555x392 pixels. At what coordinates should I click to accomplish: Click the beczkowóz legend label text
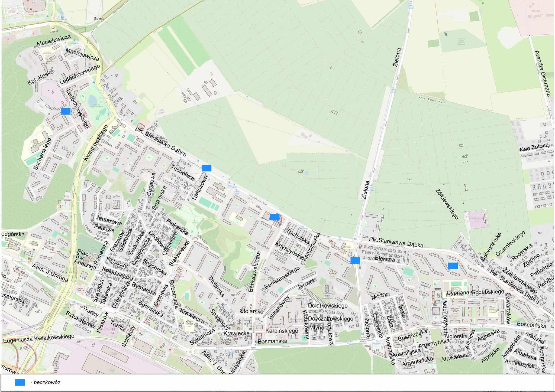(x=46, y=383)
